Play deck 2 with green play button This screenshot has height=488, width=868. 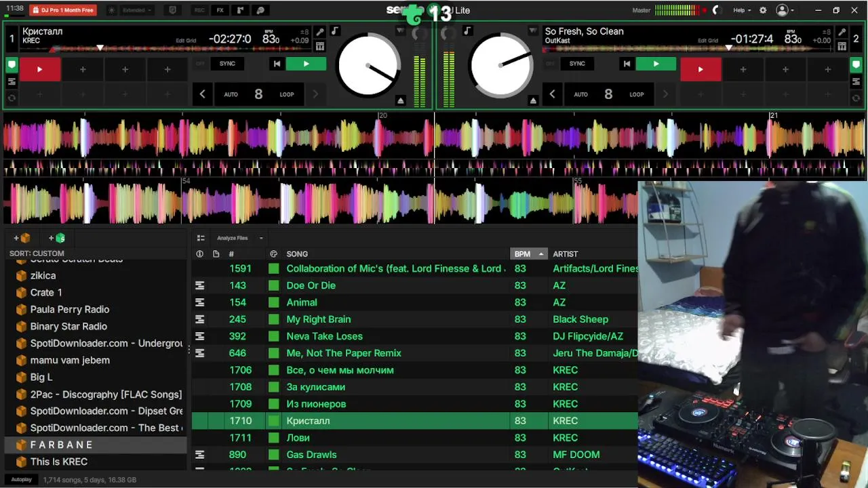[x=656, y=64]
